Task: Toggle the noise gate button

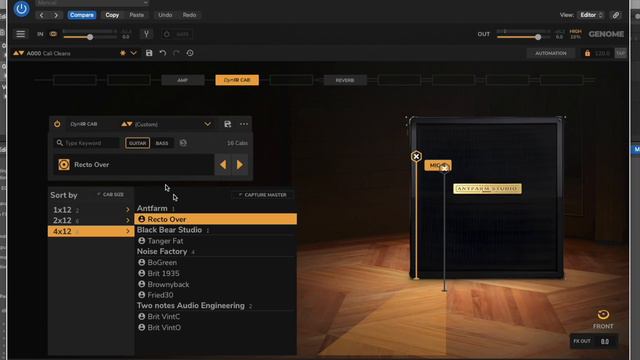Action: (x=176, y=34)
